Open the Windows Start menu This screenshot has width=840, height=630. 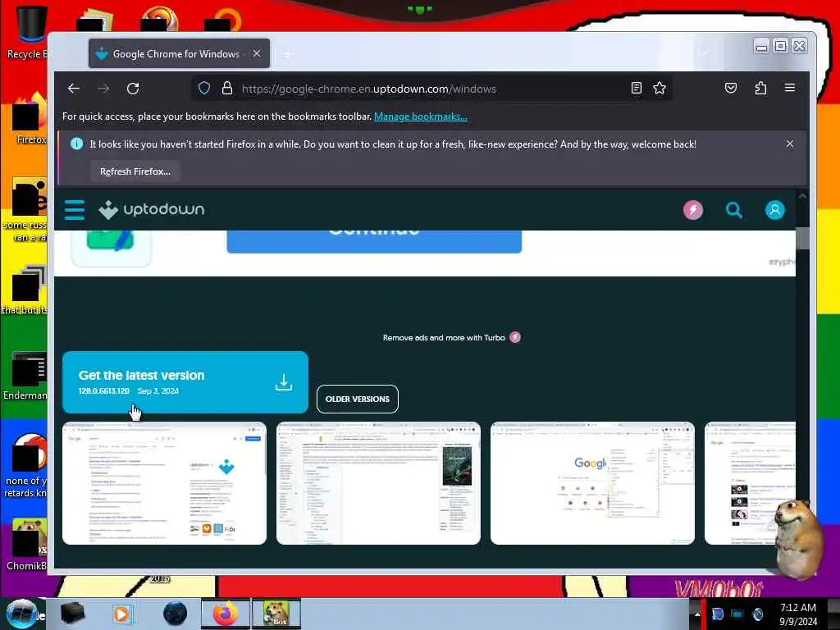[x=21, y=614]
